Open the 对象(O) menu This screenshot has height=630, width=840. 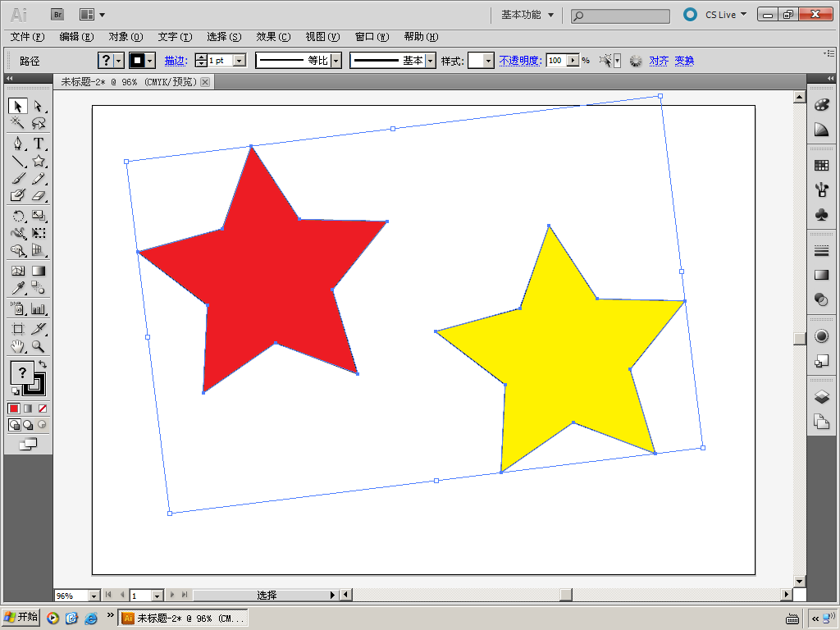[126, 37]
